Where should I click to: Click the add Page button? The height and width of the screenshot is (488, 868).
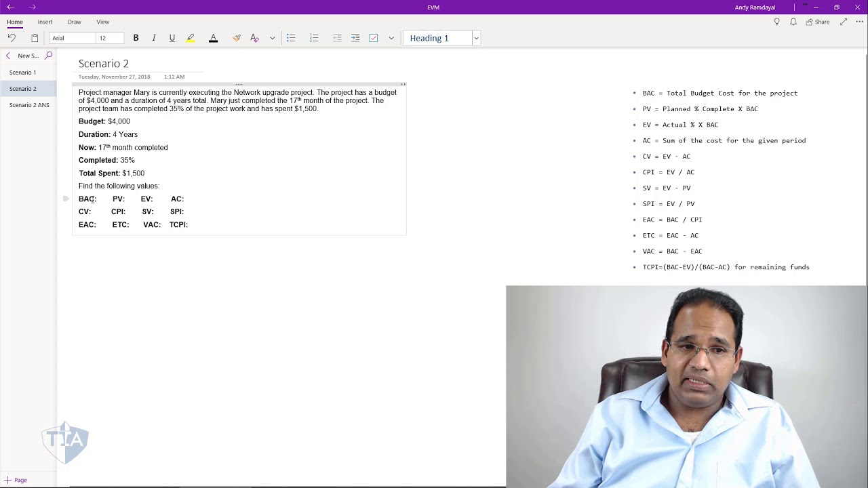click(x=16, y=480)
